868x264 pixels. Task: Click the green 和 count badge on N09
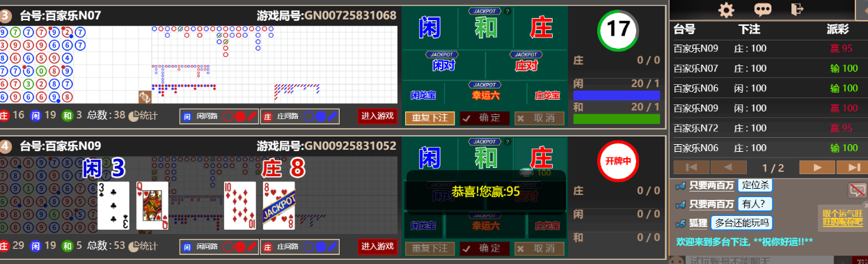click(67, 246)
